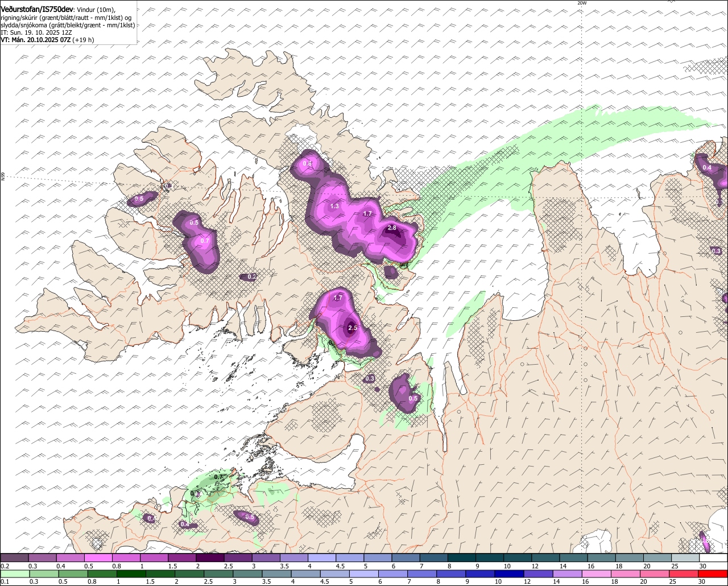Click the 0.3 label below the 2.5 blob
The height and width of the screenshot is (586, 728).
coord(370,378)
